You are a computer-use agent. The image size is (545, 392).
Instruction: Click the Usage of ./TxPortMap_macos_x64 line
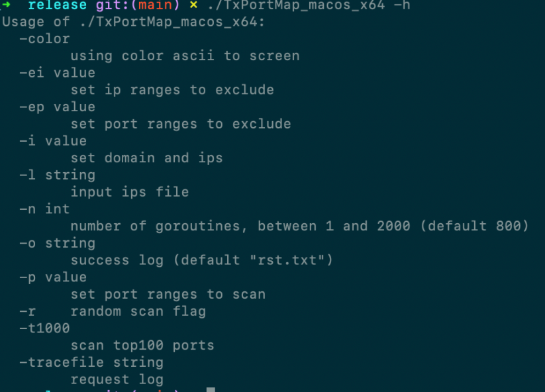click(x=134, y=22)
